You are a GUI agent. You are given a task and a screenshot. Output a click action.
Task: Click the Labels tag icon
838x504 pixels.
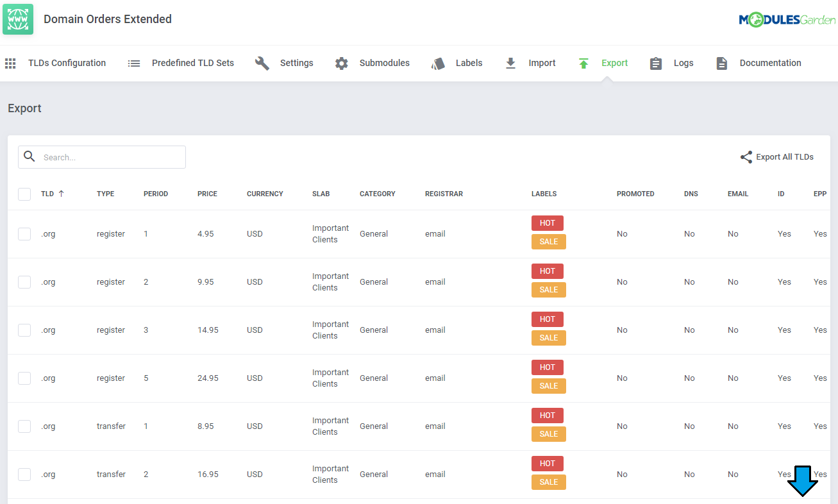pos(438,63)
